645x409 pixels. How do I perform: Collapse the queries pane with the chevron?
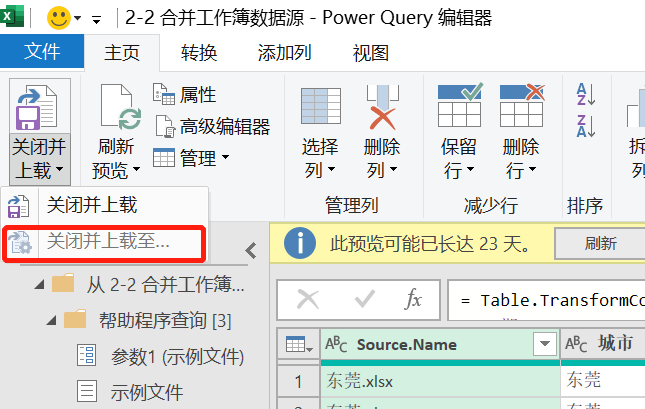[251, 250]
